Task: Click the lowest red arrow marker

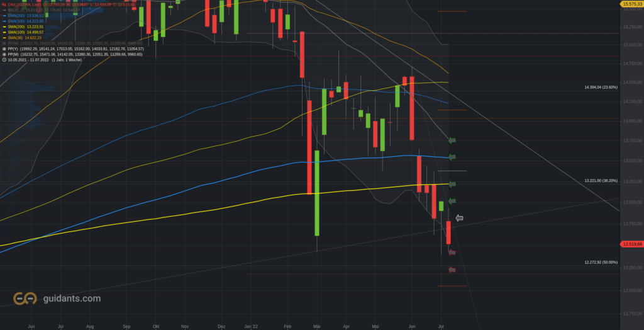Action: (452, 270)
